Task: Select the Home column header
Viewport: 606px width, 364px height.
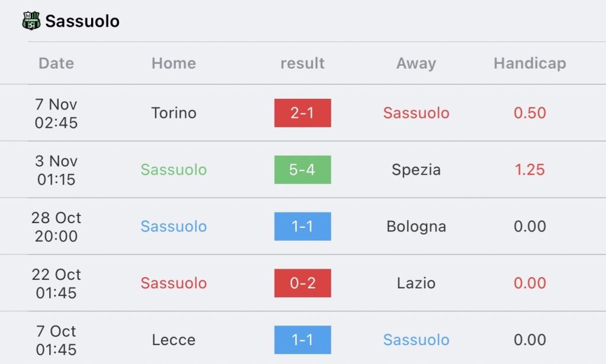Action: 173,63
